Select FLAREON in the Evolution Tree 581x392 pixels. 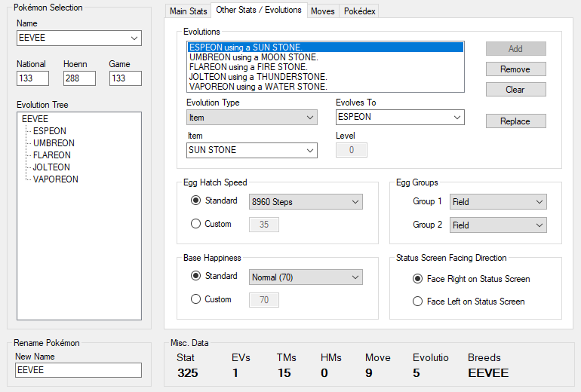(x=52, y=155)
